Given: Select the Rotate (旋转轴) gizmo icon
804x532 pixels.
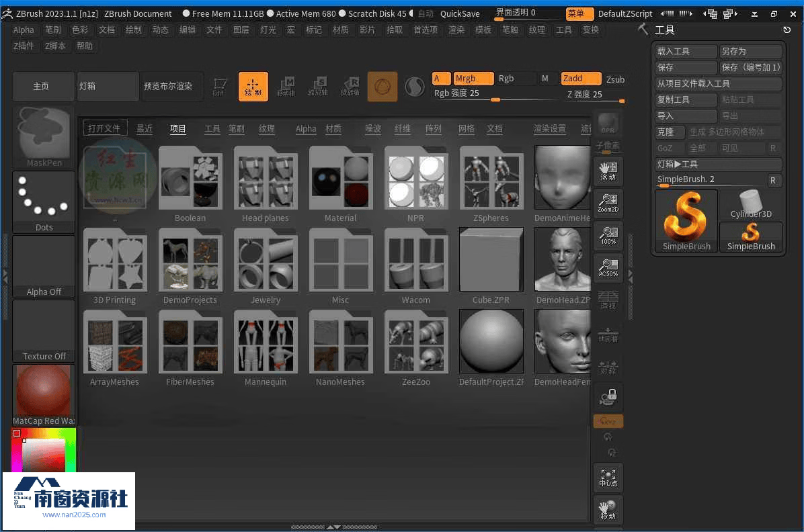Looking at the screenshot, I should pos(350,86).
